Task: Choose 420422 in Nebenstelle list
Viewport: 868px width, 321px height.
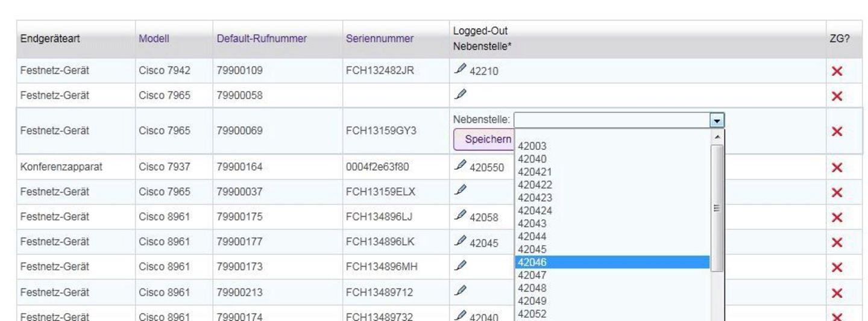Action: [612, 184]
